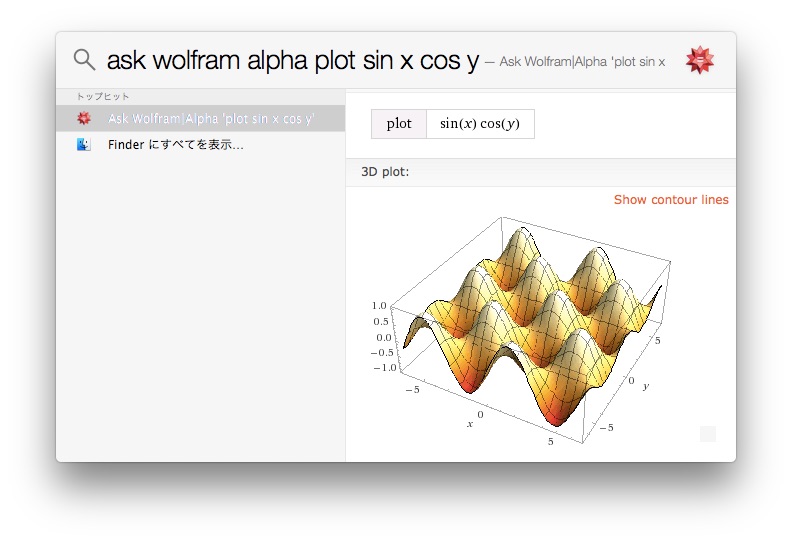Click the Wolfram|Alpha logo beside search field
Viewport: 792px width, 542px height.
[700, 60]
